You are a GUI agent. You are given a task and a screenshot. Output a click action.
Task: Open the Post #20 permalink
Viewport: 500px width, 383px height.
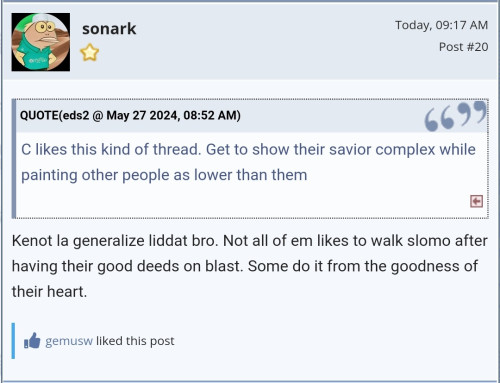click(x=463, y=47)
